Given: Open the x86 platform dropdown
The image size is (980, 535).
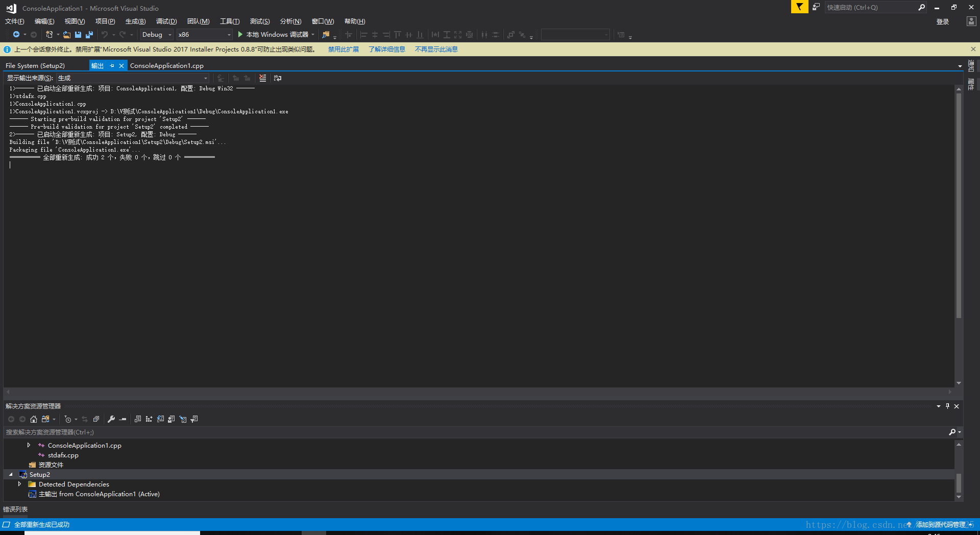Looking at the screenshot, I should pos(204,35).
